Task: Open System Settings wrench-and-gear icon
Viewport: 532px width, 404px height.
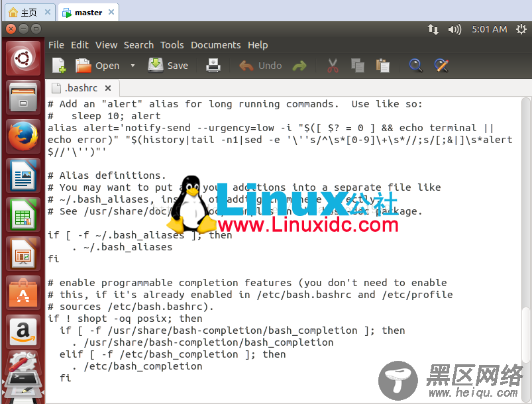Action: click(x=23, y=362)
